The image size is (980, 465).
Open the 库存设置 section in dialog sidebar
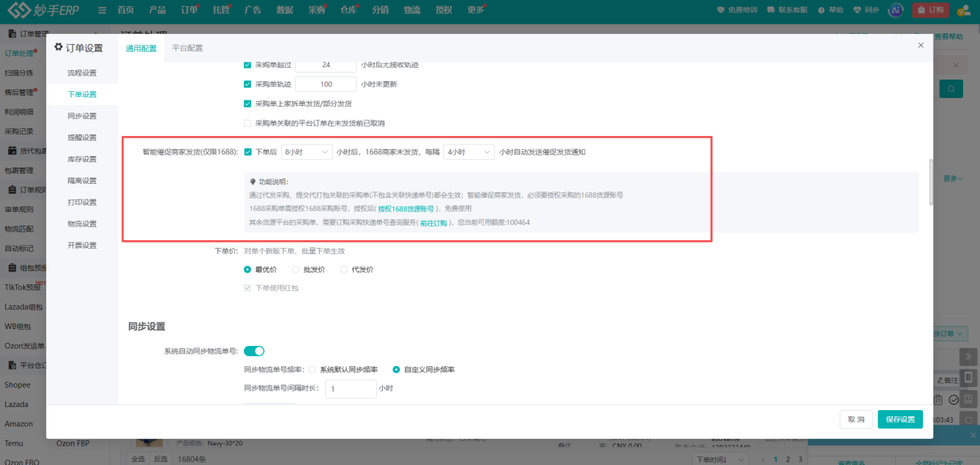pyautogui.click(x=82, y=159)
